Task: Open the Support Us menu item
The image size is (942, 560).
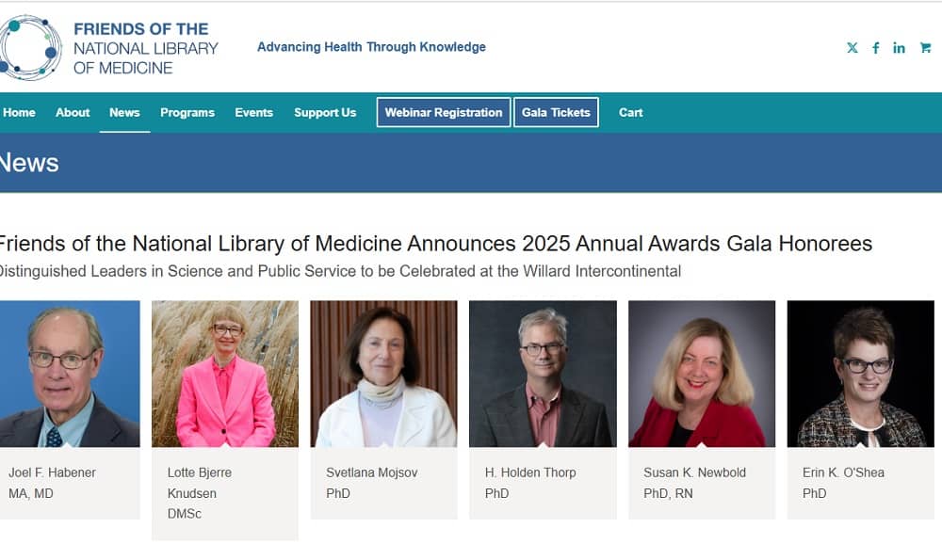Action: [325, 112]
